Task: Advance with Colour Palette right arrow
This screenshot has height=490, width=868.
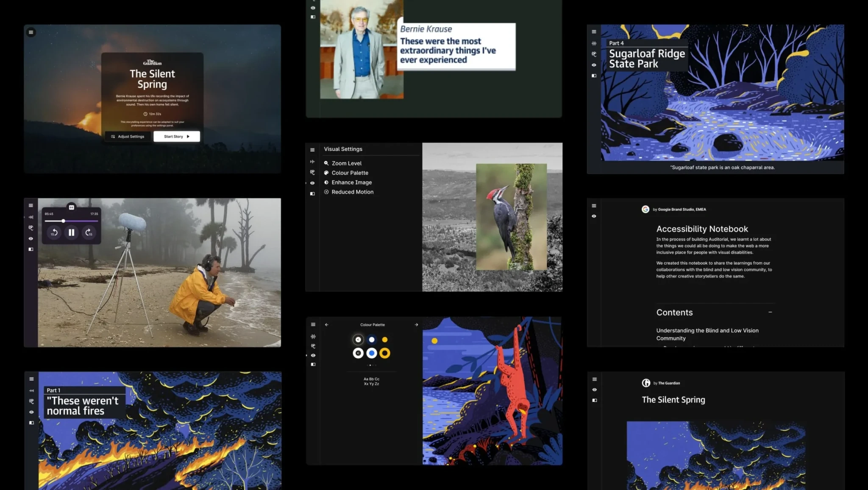Action: (x=416, y=325)
